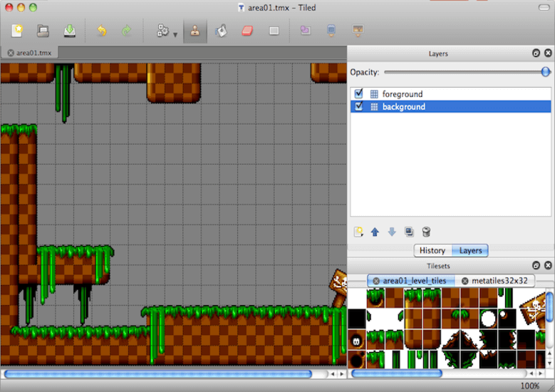The image size is (555, 392).
Task: Select the Eraser tool
Action: [247, 31]
